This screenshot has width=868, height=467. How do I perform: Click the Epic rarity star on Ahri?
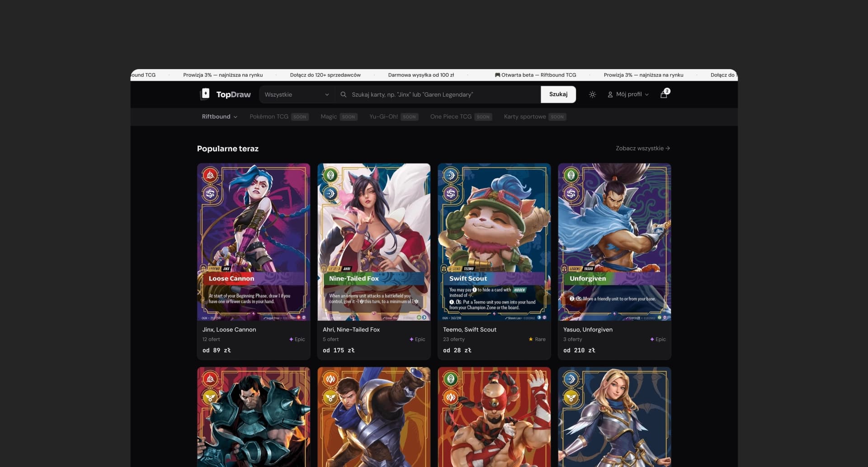click(x=411, y=339)
